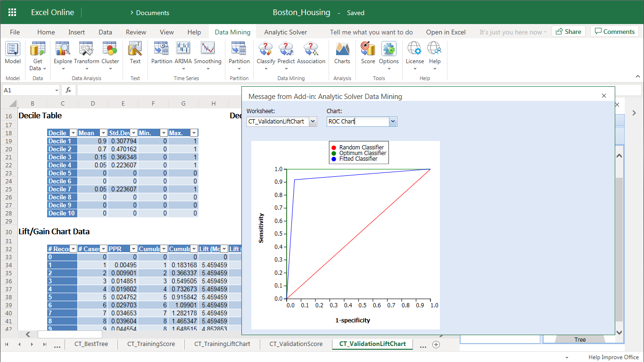Open the Get Data tool
This screenshot has height=362, width=644.
coord(37,49)
